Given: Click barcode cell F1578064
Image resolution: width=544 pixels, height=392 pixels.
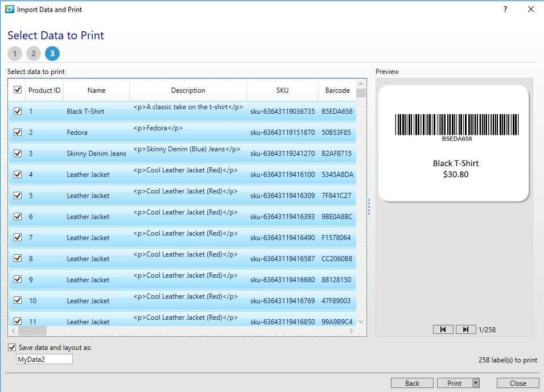Looking at the screenshot, I should point(336,238).
